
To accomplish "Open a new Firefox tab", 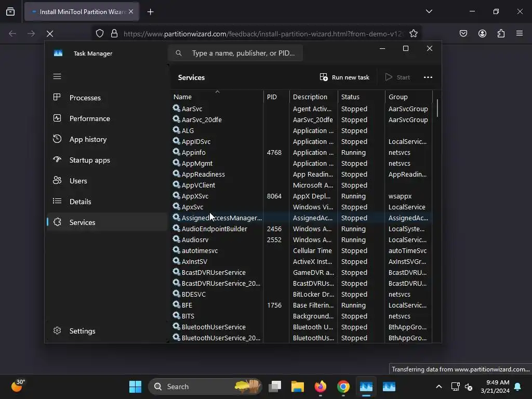I will 150,12.
